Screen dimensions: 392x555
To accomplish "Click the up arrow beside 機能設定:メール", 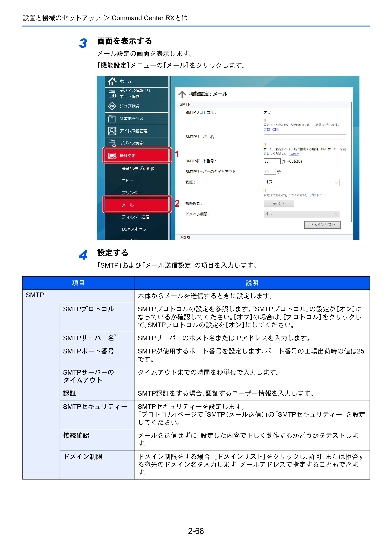I will 182,94.
